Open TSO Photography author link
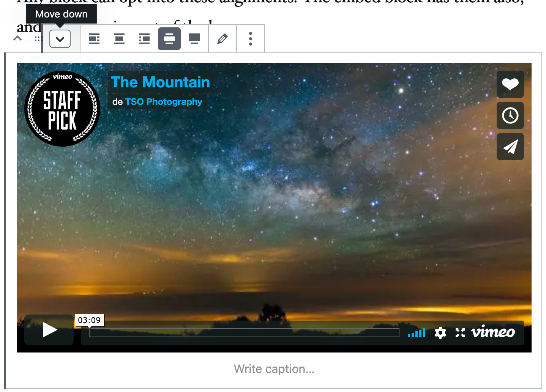Screen dimensions: 546x392 click(164, 102)
